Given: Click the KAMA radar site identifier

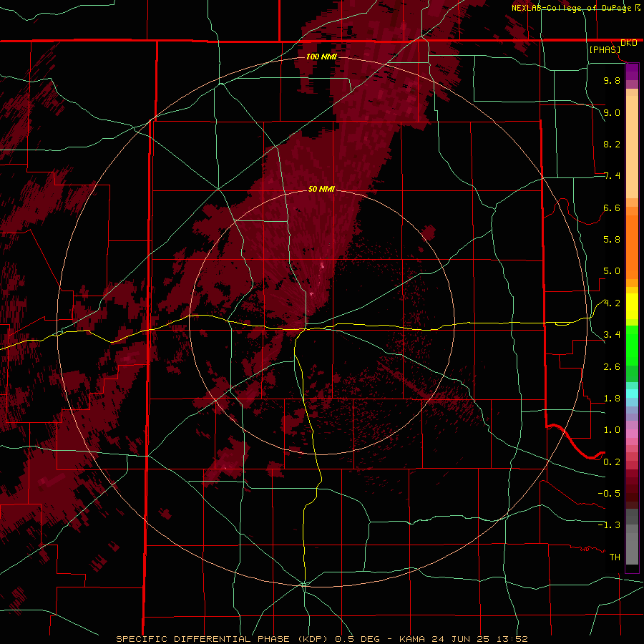Looking at the screenshot, I should [x=413, y=639].
